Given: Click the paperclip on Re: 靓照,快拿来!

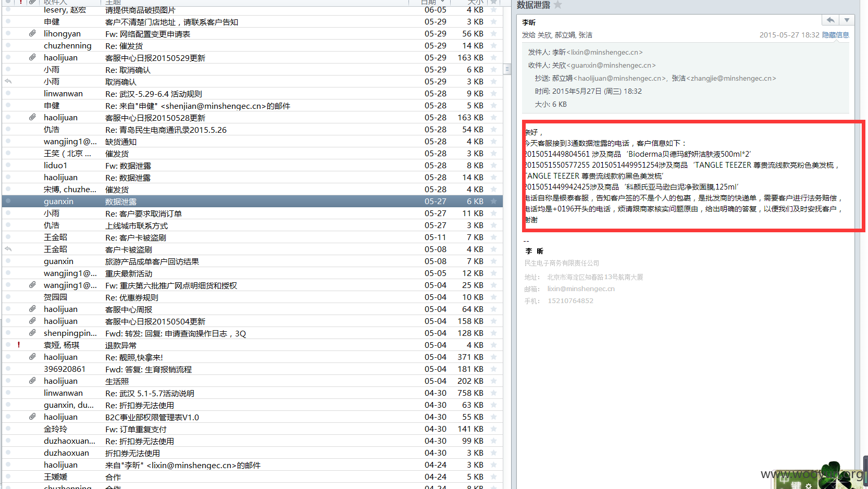Looking at the screenshot, I should coord(32,357).
